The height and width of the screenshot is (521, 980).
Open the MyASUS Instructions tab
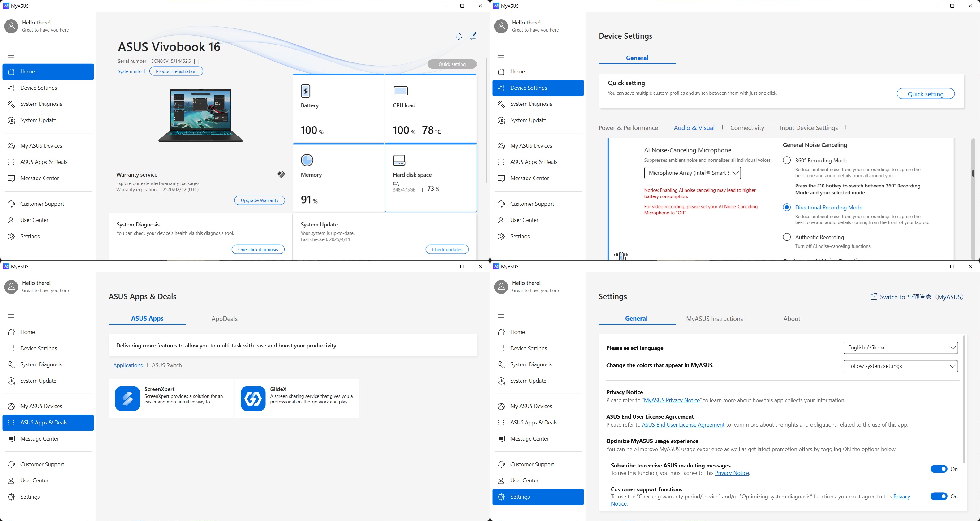coord(714,319)
